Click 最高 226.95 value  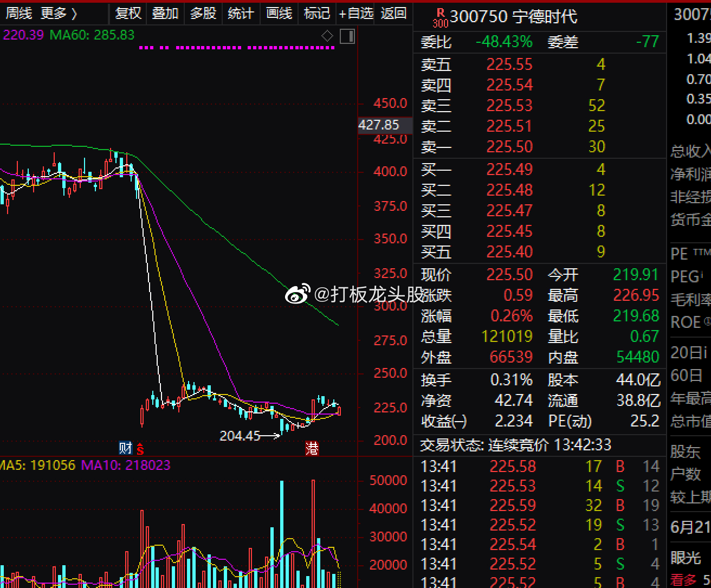pyautogui.click(x=636, y=295)
